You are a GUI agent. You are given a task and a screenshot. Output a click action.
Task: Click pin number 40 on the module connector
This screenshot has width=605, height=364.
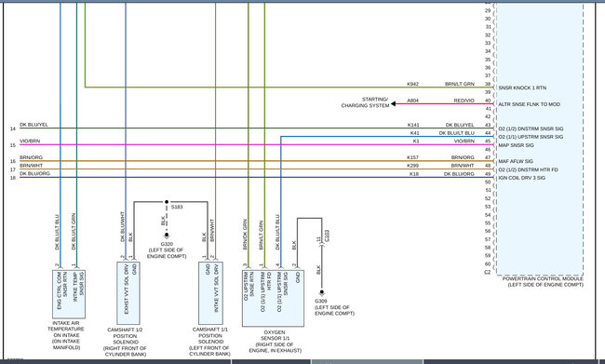pos(488,101)
